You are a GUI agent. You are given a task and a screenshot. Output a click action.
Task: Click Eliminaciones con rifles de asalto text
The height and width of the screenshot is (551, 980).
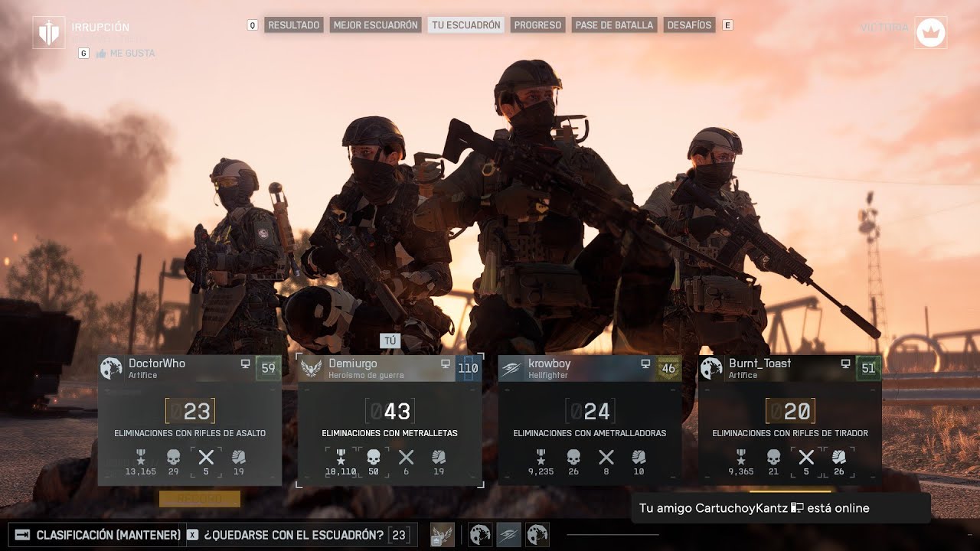pos(190,433)
